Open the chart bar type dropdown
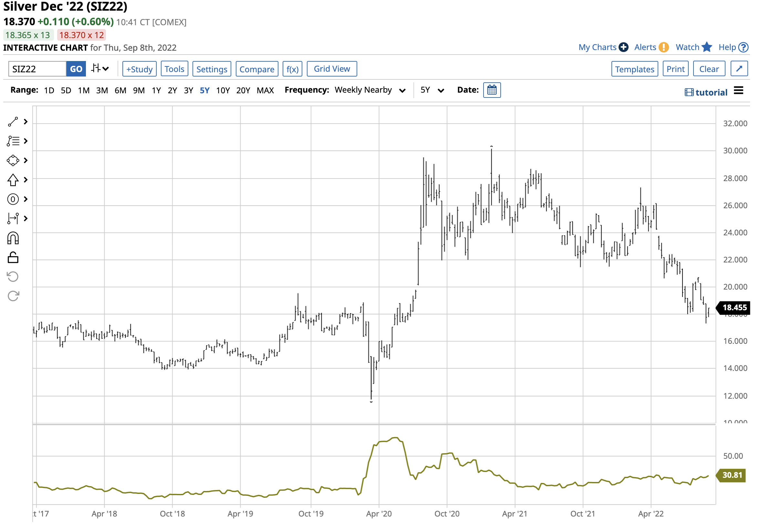Screen dimensions: 761x532 coord(100,69)
